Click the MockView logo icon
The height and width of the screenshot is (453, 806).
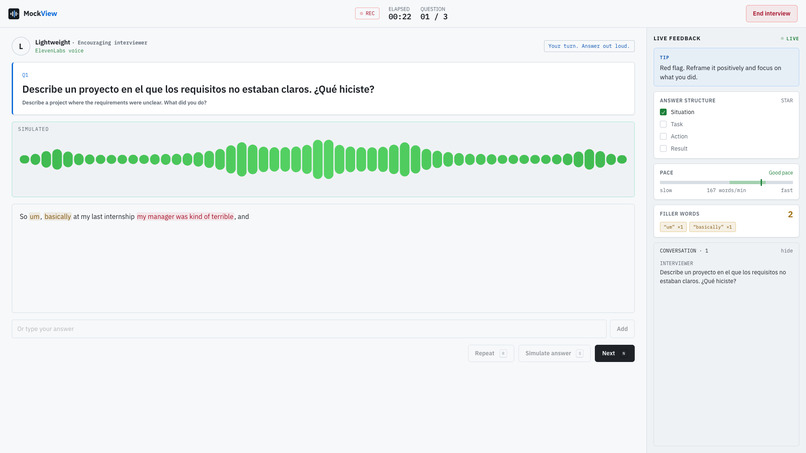click(x=14, y=13)
